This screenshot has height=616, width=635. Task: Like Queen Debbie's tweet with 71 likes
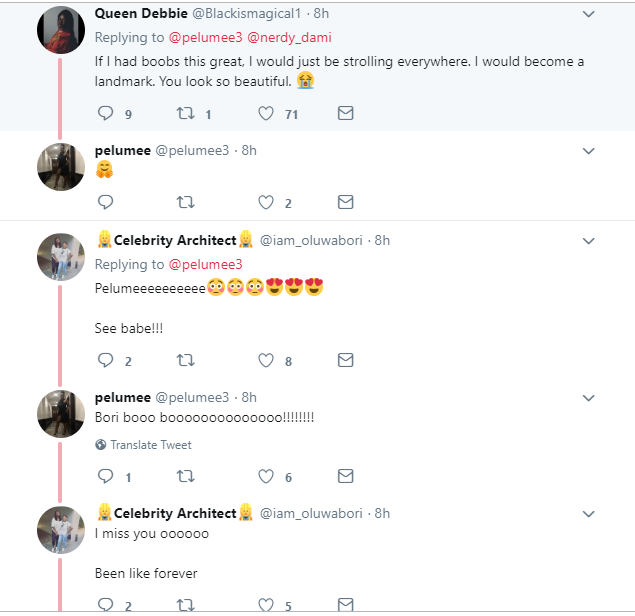(x=266, y=114)
